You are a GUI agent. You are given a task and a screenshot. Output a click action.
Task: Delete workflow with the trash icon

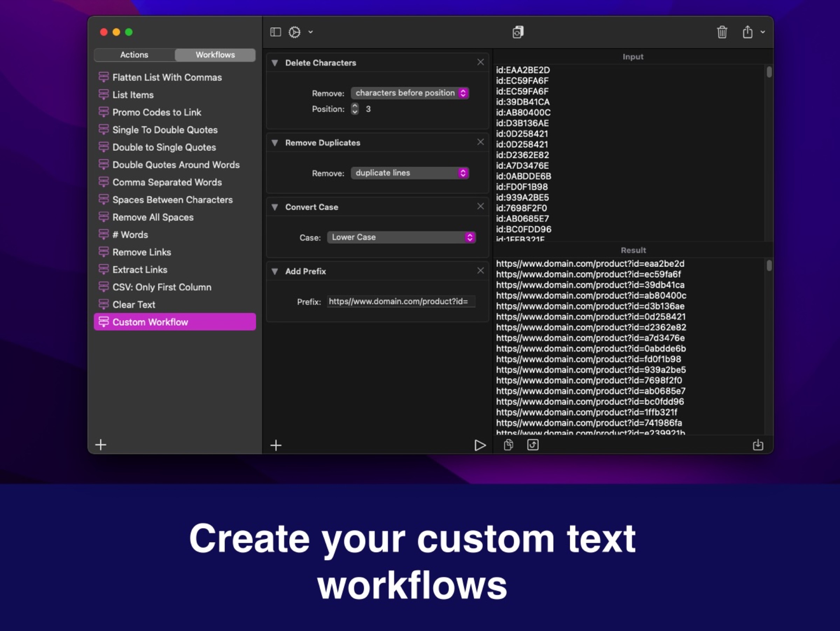(722, 32)
